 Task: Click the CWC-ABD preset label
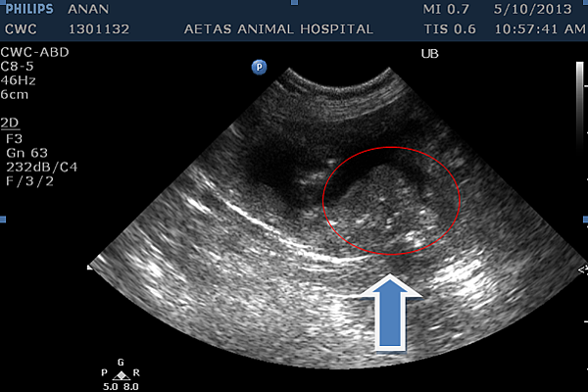coord(35,52)
